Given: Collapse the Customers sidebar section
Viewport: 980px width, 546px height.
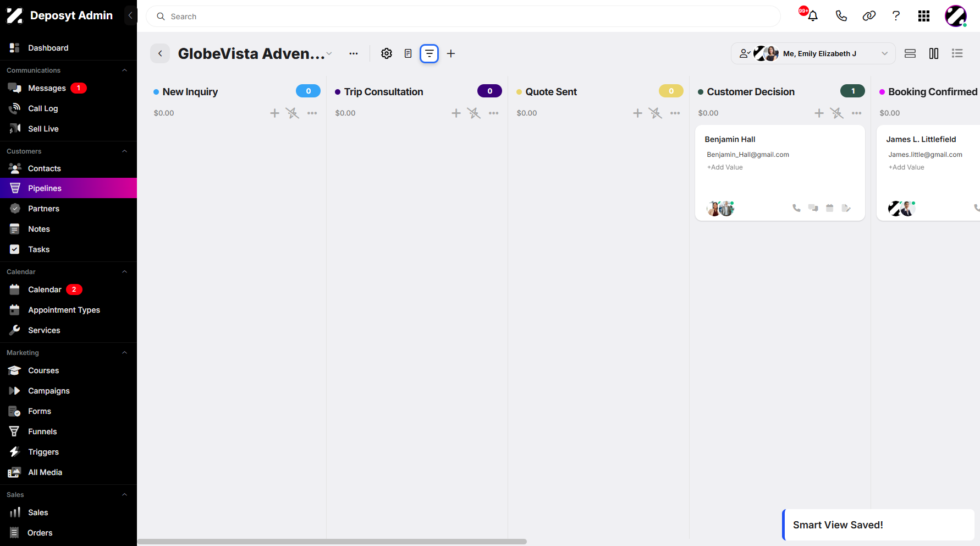Looking at the screenshot, I should click(125, 151).
